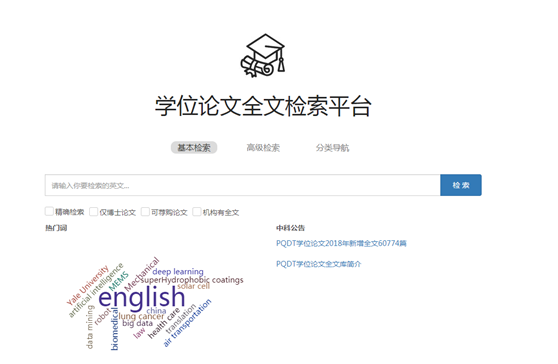Click 'air transportation' in the word cloud
This screenshot has width=558, height=364.
pyautogui.click(x=187, y=323)
